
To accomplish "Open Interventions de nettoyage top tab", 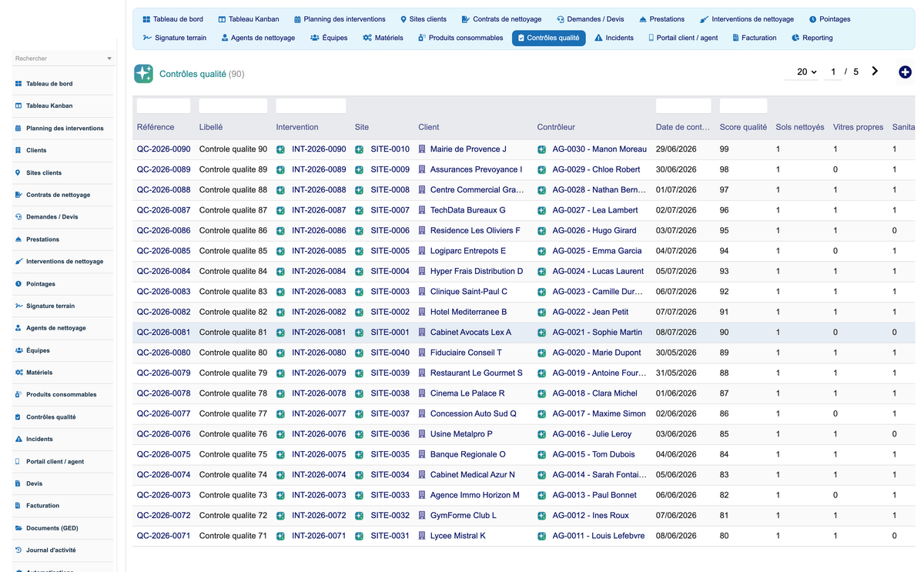I will pos(747,19).
